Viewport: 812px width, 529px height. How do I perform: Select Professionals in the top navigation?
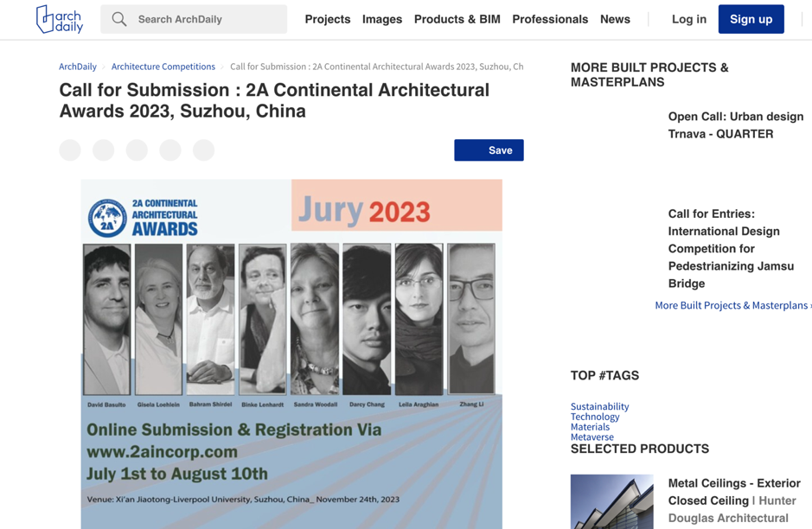pyautogui.click(x=550, y=19)
